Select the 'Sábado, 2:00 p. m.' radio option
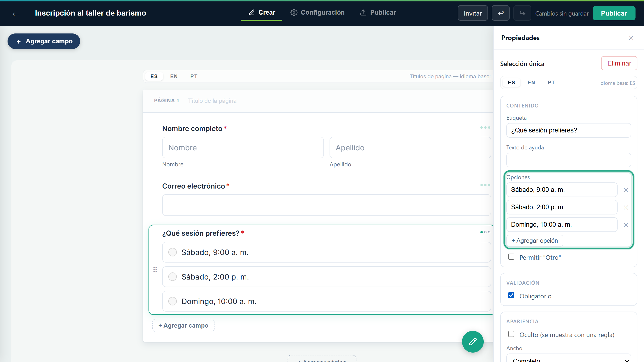644x362 pixels. pos(173,277)
